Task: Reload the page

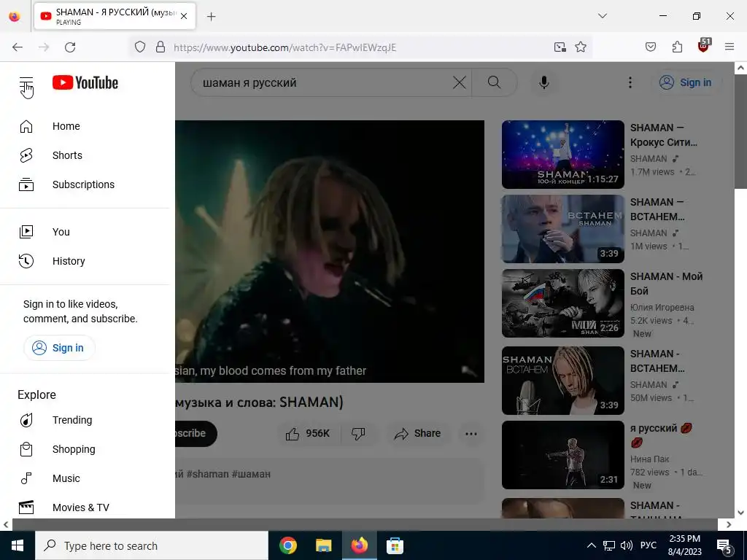Action: tap(70, 47)
